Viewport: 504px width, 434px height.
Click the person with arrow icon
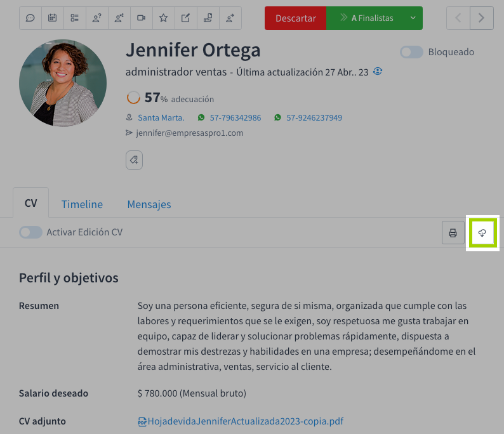pyautogui.click(x=230, y=18)
